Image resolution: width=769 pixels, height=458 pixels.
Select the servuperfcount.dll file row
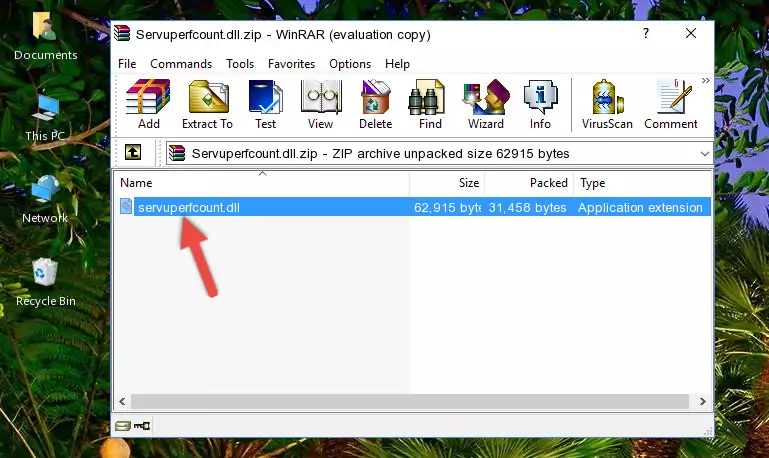[414, 207]
